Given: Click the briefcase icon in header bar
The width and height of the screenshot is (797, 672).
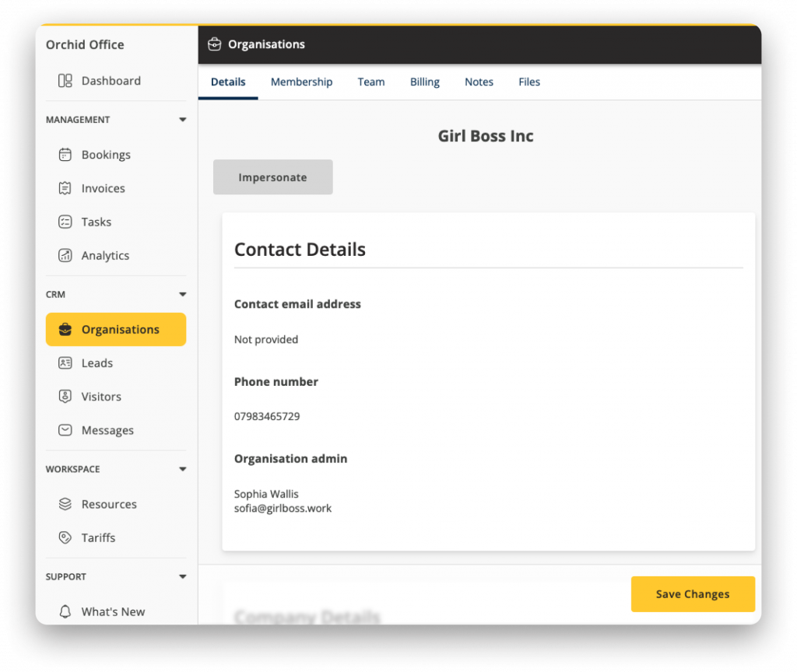Looking at the screenshot, I should tap(215, 44).
